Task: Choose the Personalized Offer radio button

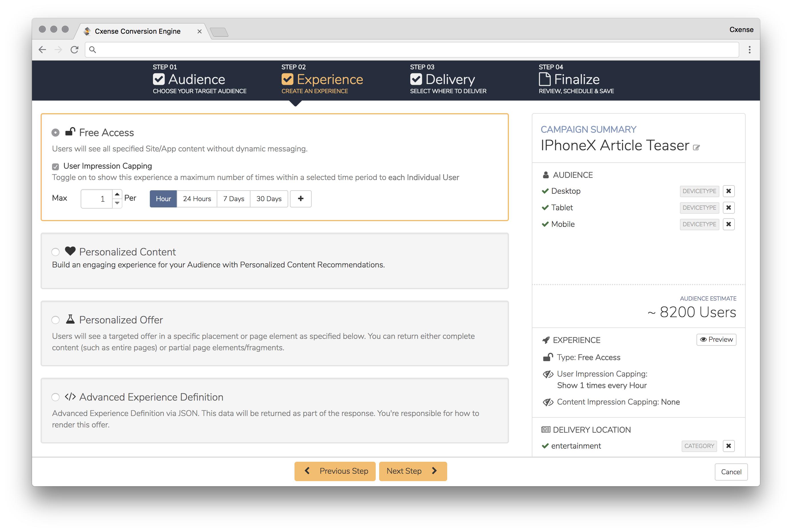Action: click(x=55, y=320)
